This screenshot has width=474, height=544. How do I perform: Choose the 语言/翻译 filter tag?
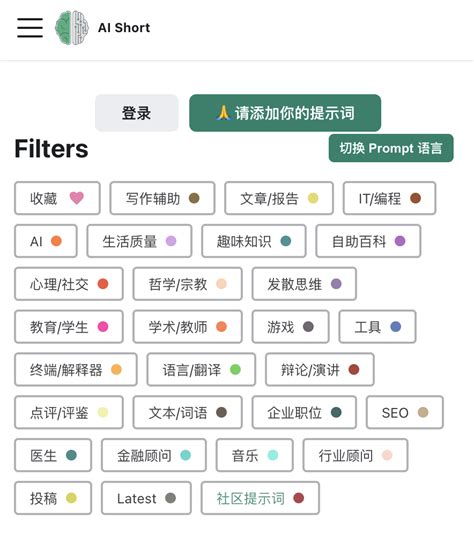coord(201,369)
